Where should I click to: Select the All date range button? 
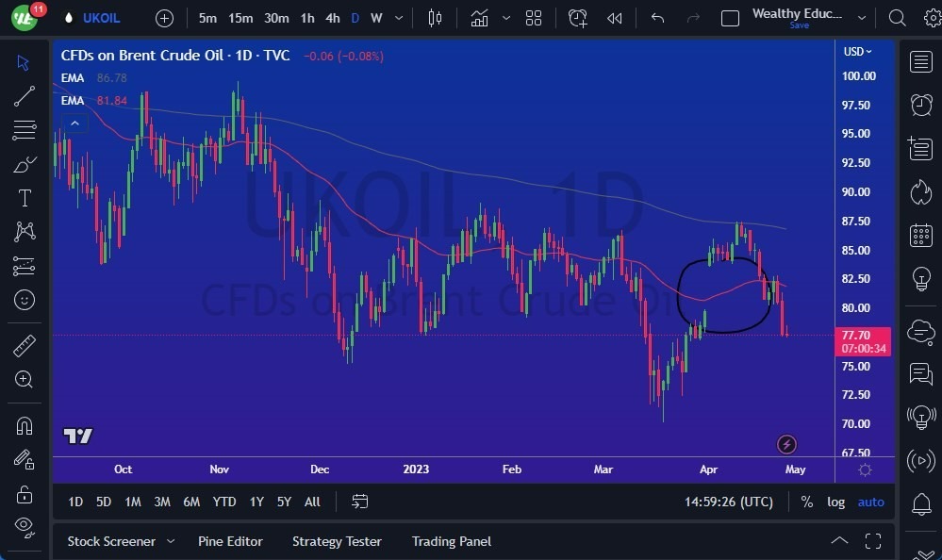click(x=312, y=502)
